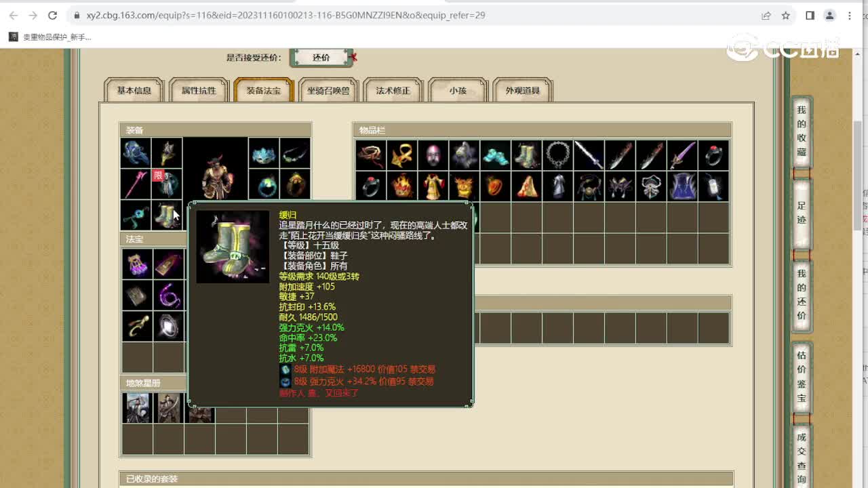This screenshot has height=488, width=868.
Task: Open the 小孩 tab
Action: coord(458,90)
